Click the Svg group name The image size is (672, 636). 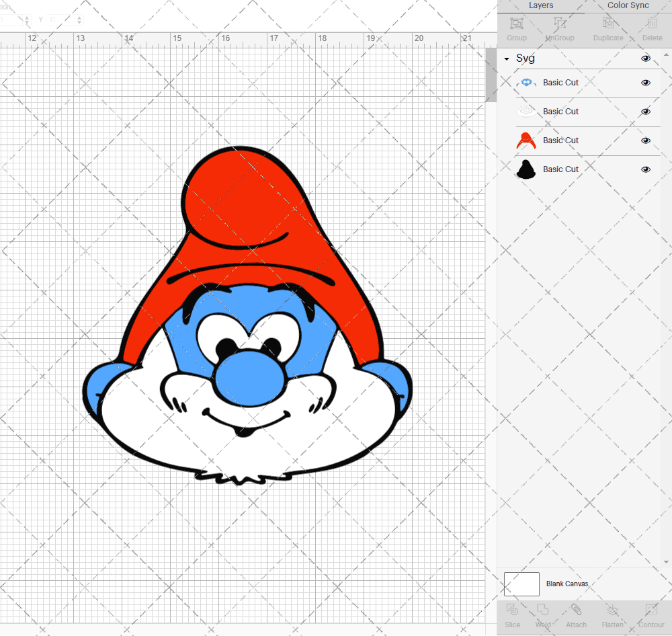click(x=525, y=58)
